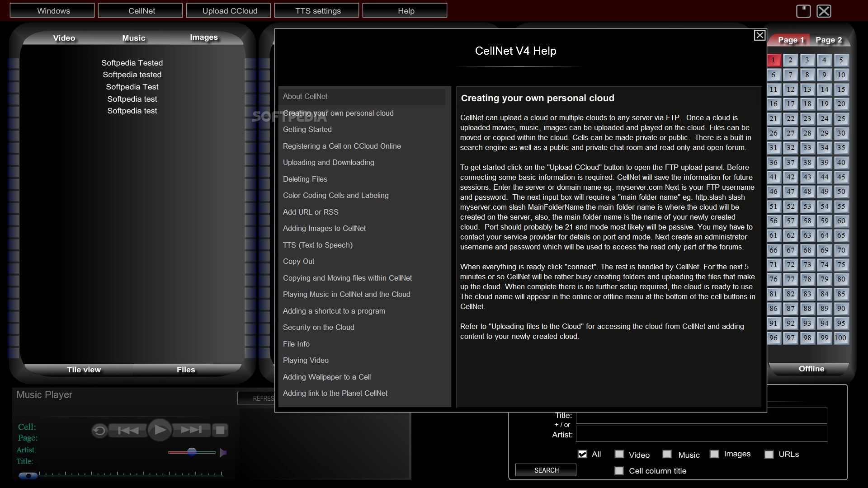The height and width of the screenshot is (488, 868).
Task: Select Softpedia Test list entry
Action: click(132, 87)
